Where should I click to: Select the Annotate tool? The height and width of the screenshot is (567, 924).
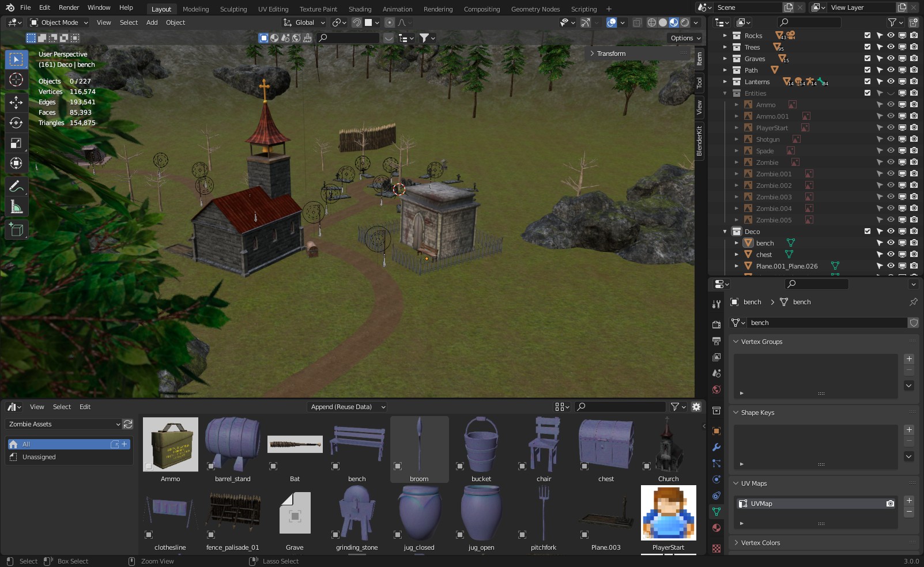[x=16, y=186]
